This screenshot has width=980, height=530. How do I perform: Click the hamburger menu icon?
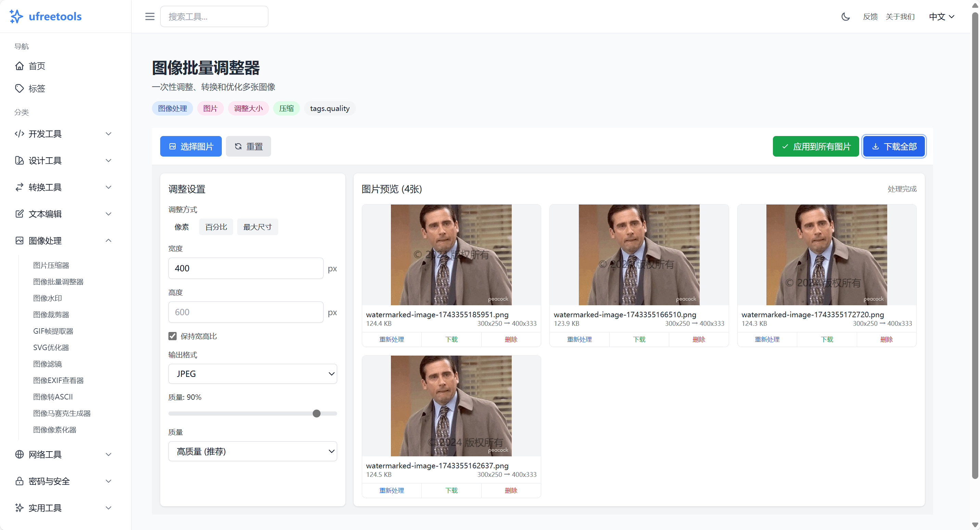click(x=150, y=16)
